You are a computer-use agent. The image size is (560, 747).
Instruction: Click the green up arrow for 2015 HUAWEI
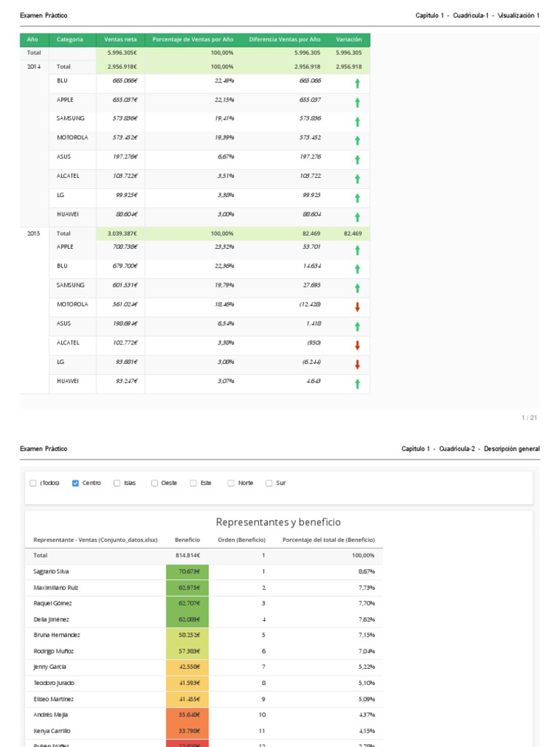(x=357, y=384)
